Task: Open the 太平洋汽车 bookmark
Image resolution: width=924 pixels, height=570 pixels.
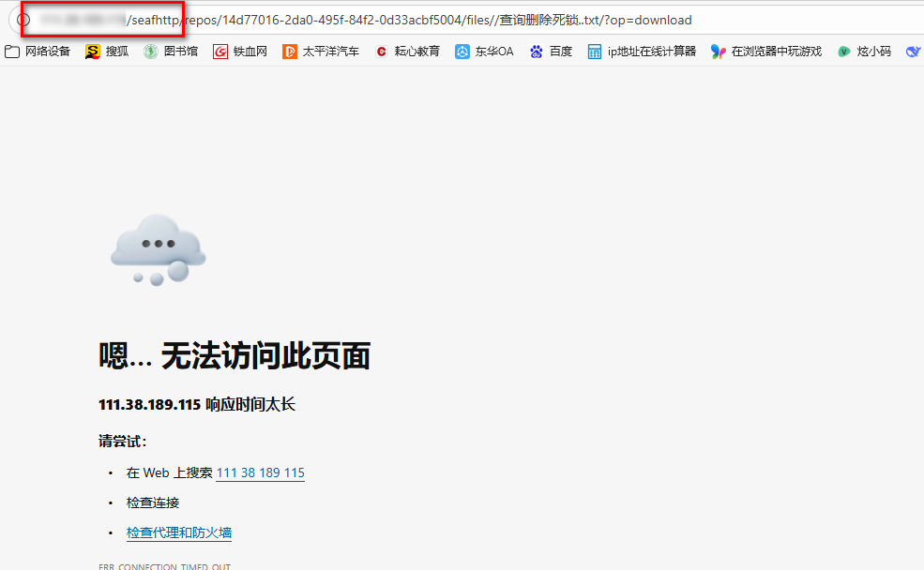Action: pos(321,52)
